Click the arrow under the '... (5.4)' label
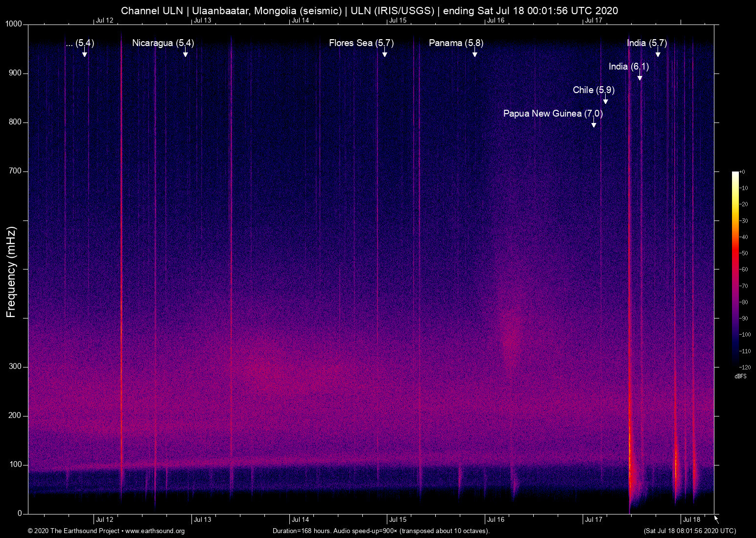The height and width of the screenshot is (538, 756). (85, 53)
